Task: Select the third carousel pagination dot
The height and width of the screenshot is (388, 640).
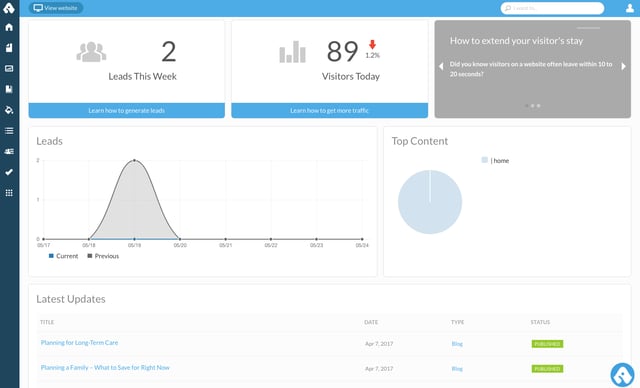Action: (x=538, y=106)
